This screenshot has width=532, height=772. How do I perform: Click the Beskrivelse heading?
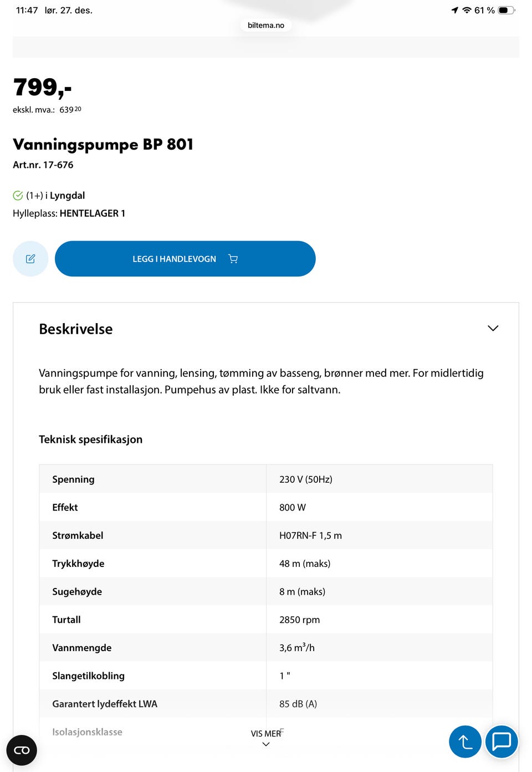click(76, 329)
